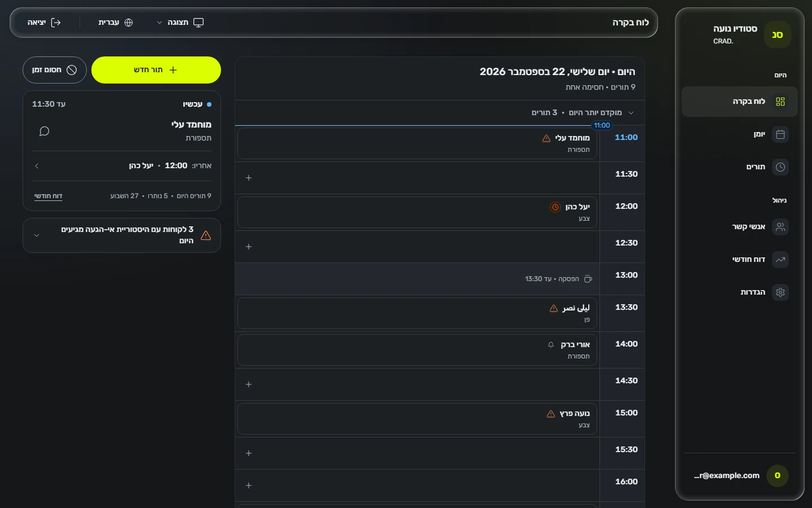Click the bell icon beside אורי ברק
Screen dimensions: 812x508
551,345
